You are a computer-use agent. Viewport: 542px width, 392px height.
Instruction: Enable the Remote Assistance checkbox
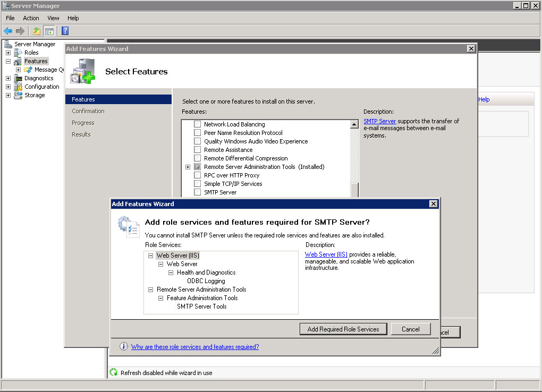click(197, 150)
